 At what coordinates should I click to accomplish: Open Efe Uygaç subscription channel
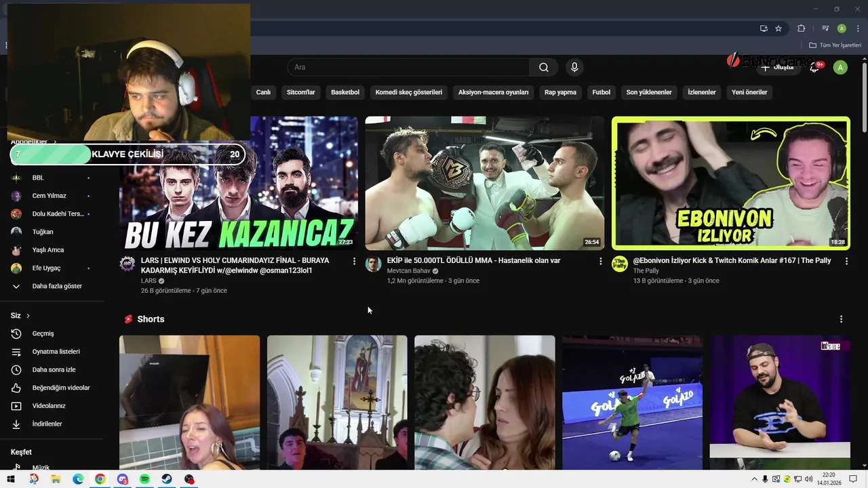click(x=52, y=268)
